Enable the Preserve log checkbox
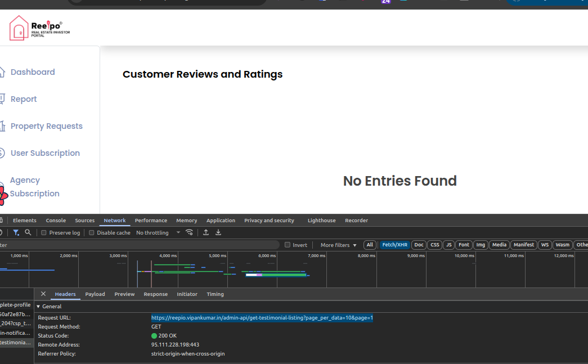 [x=44, y=233]
